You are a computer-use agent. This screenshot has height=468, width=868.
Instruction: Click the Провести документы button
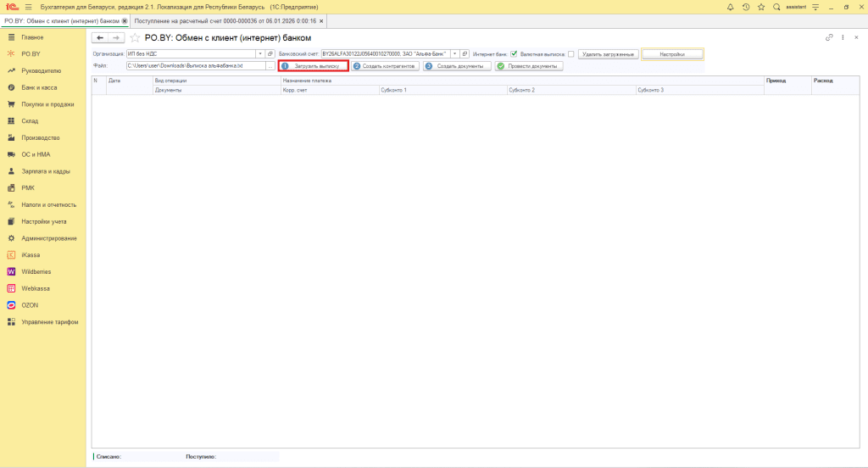(x=529, y=65)
